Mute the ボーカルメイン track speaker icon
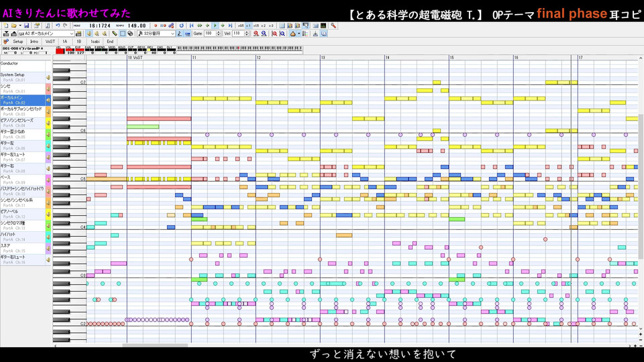The width and height of the screenshot is (644, 362). point(48,100)
